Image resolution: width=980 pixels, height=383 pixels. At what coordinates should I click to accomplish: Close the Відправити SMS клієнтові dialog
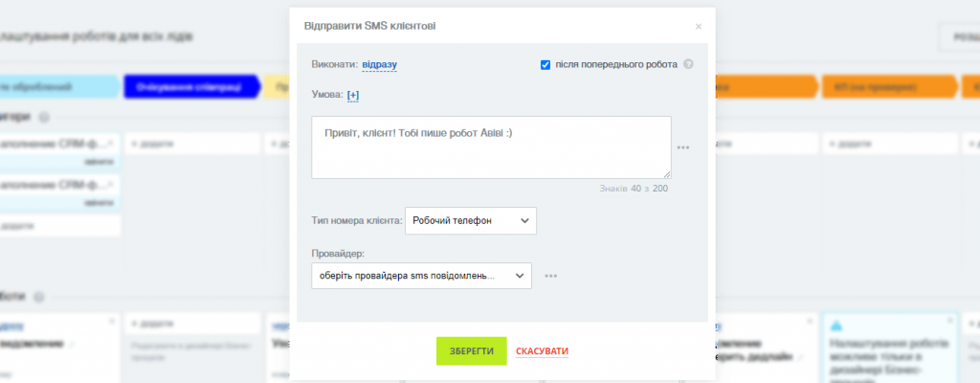point(698,26)
